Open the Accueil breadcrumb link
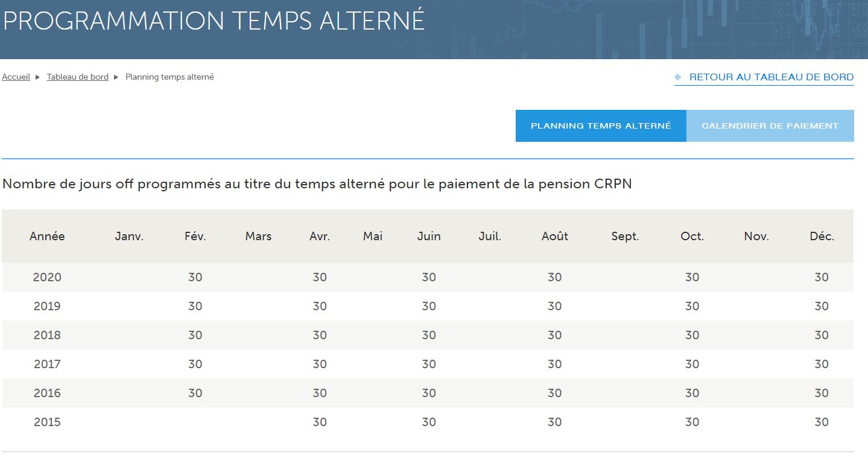The width and height of the screenshot is (868, 475). tap(16, 77)
